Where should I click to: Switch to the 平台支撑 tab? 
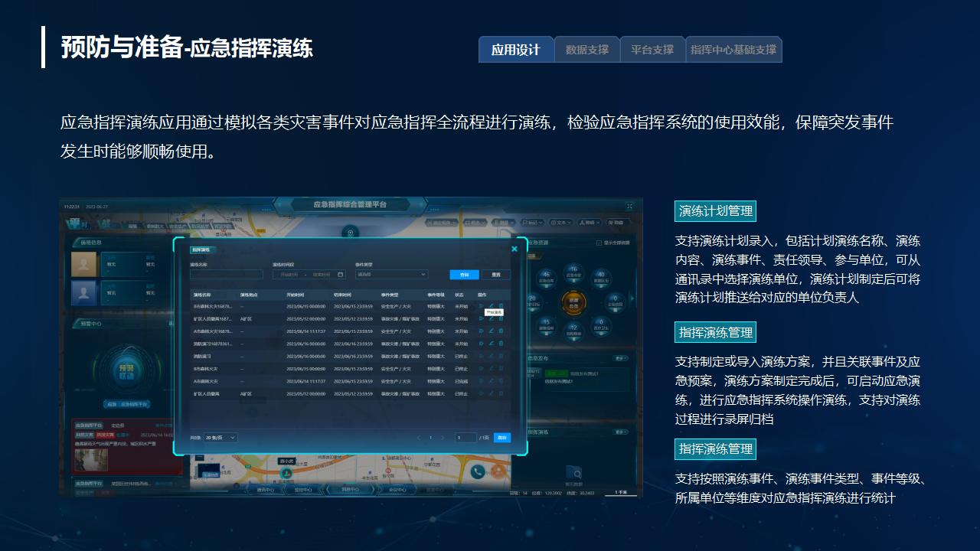tap(652, 50)
